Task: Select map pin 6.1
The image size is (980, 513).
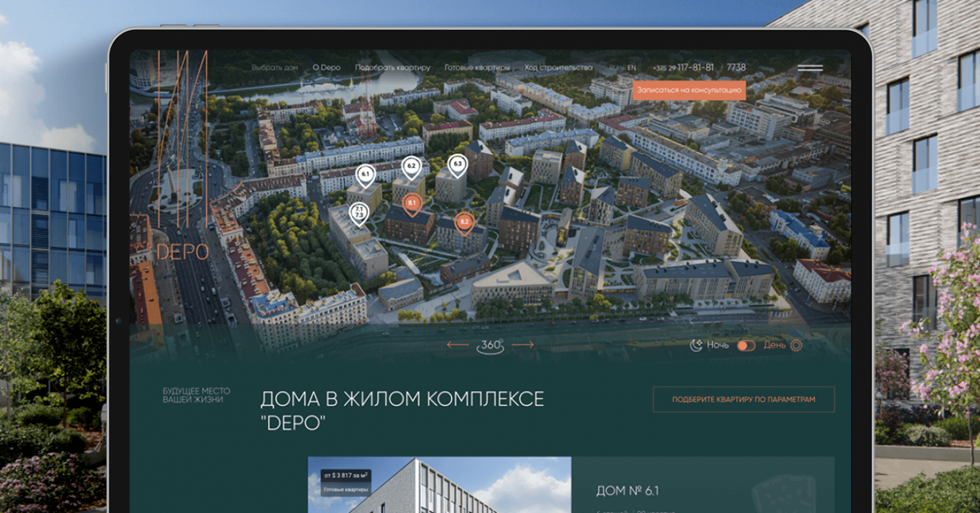Action: coord(366,176)
